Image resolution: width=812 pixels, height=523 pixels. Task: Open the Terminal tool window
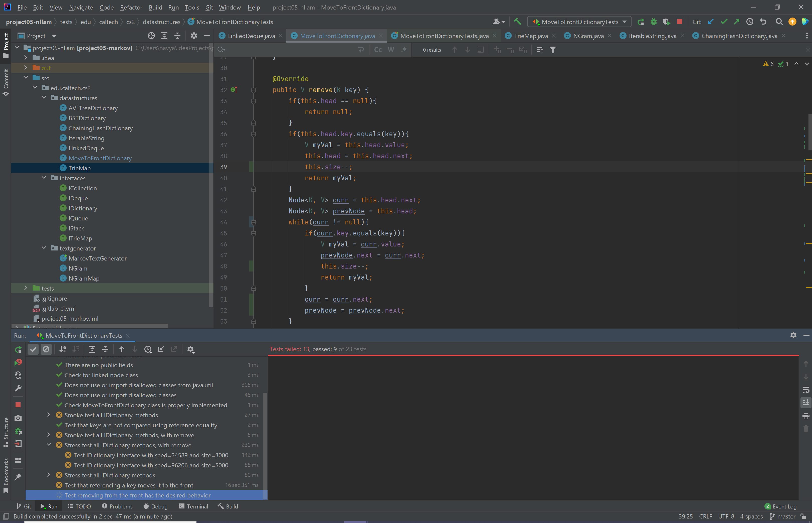click(193, 506)
